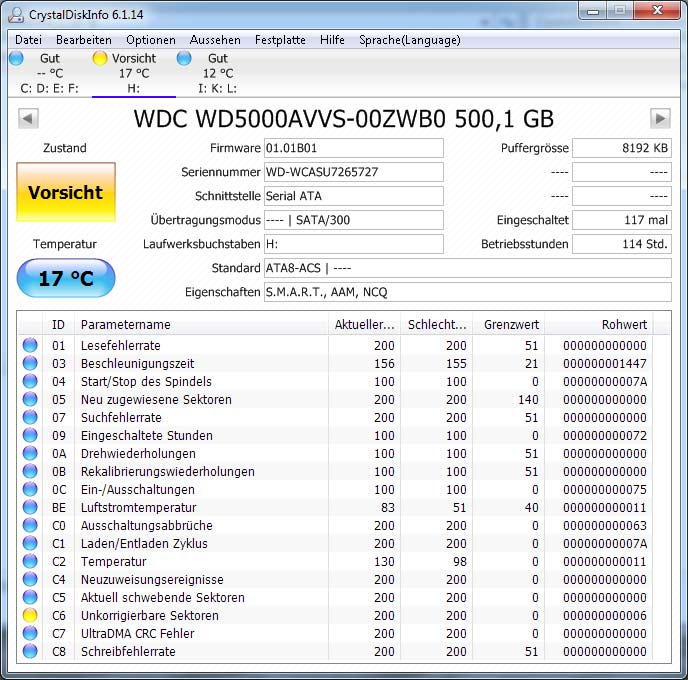Viewport: 688px width, 680px height.
Task: Click the yellow Vorsicht health status button
Action: click(x=66, y=192)
